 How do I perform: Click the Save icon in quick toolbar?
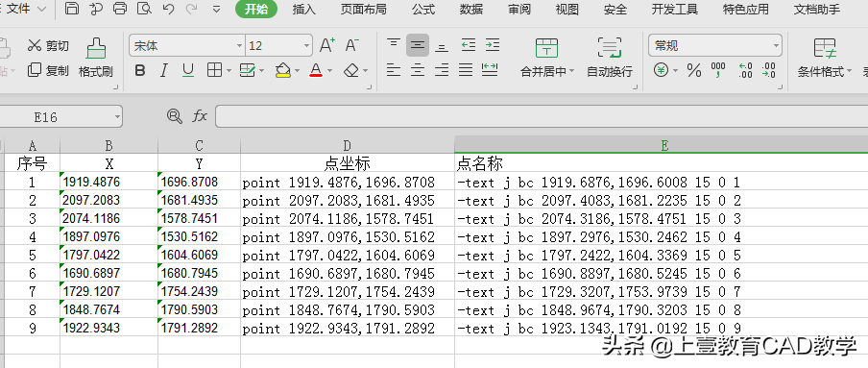71,9
